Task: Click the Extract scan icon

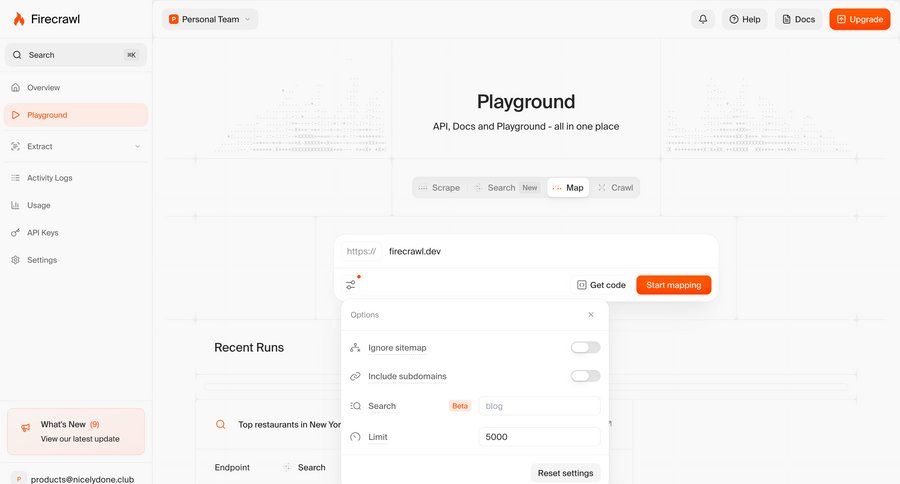Action: coord(15,146)
